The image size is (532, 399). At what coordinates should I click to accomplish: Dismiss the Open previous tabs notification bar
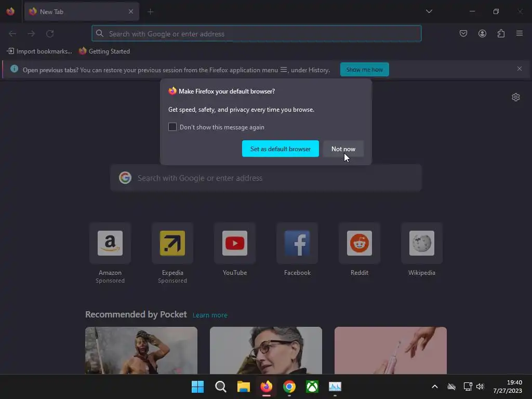point(520,69)
